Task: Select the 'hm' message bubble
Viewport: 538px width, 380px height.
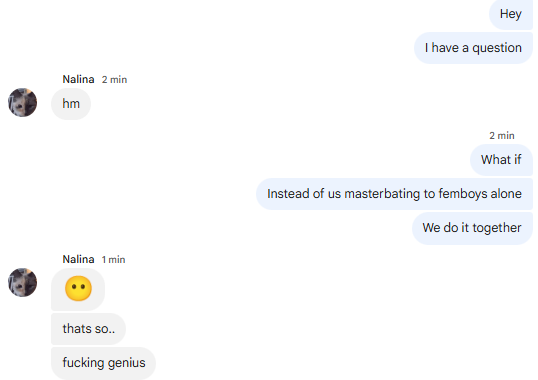Action: coord(71,104)
